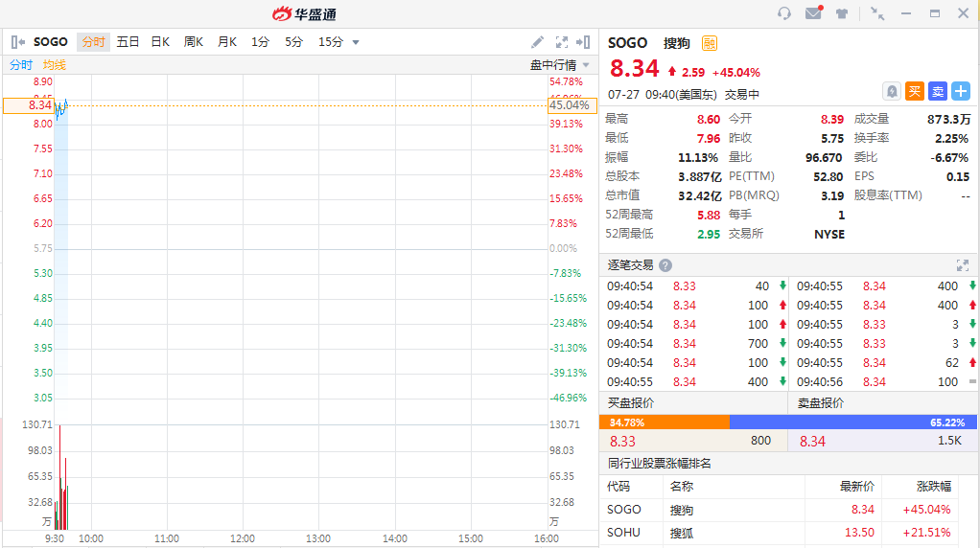Add SOGO to watchlist with plus
Screen dimensions: 980x548
click(x=960, y=91)
